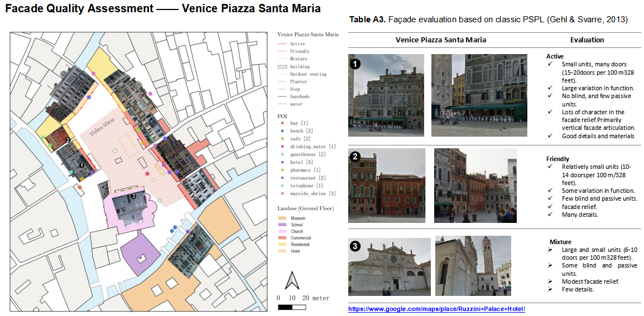The width and height of the screenshot is (644, 316).
Task: Click the number 2 marker on second photo row
Action: coord(355,157)
